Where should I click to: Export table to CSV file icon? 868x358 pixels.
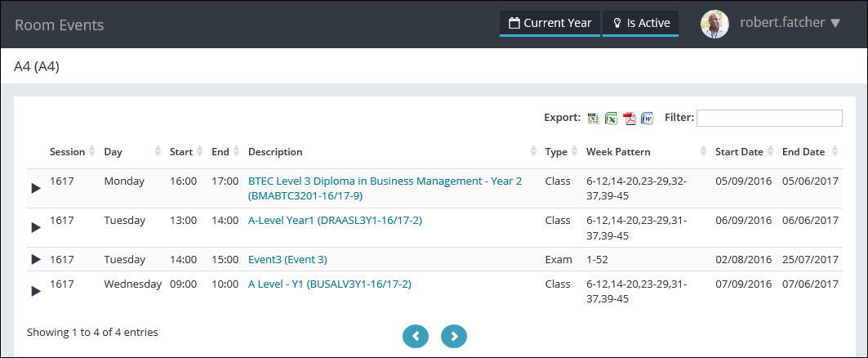click(x=594, y=119)
